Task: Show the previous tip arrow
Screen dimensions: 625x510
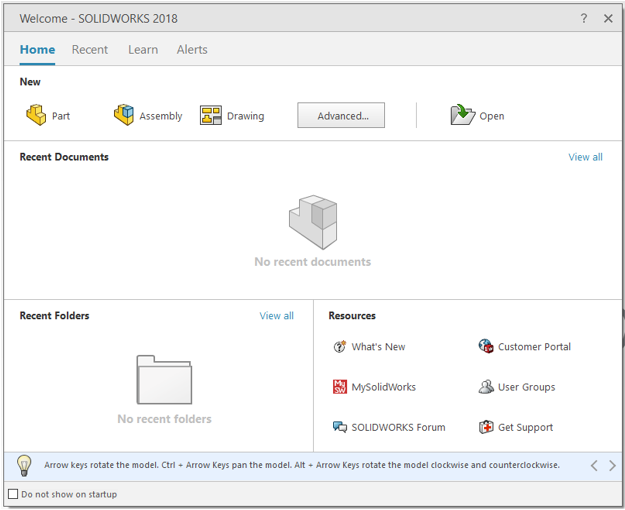Action: click(594, 465)
